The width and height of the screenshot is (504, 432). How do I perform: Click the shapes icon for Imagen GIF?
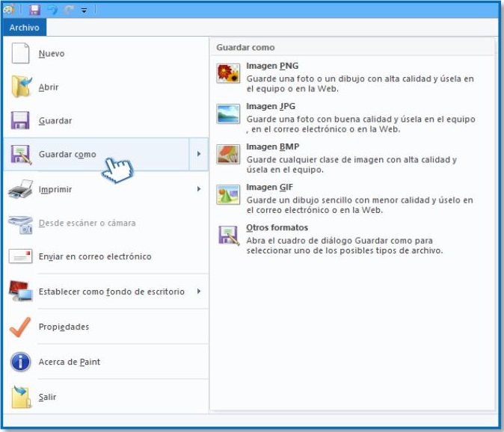[x=228, y=194]
